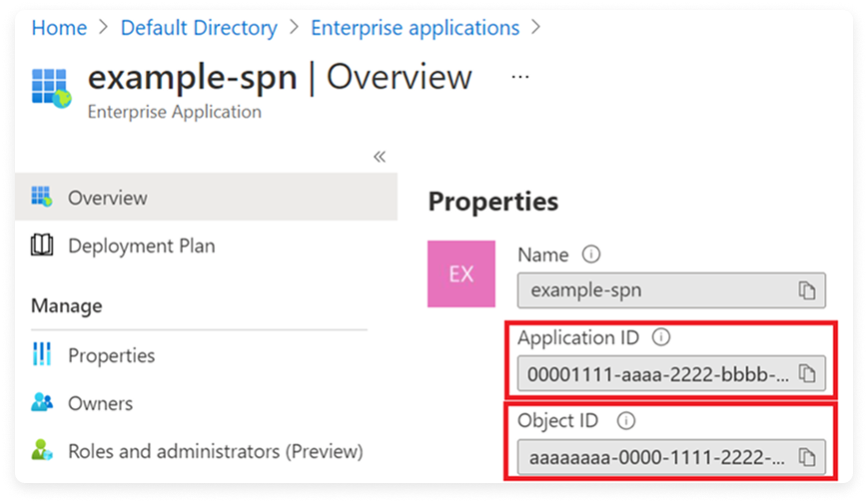
Task: Click the pink EX application logo
Action: pos(461,273)
